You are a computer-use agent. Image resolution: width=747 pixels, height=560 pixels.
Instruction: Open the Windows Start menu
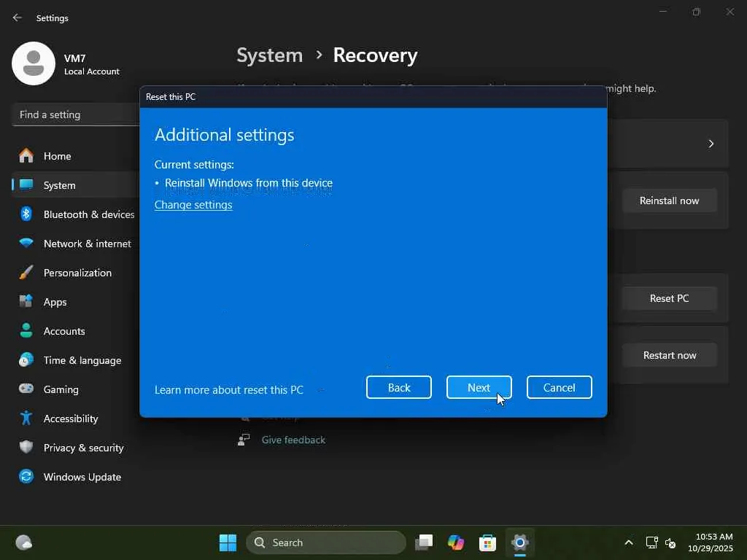228,542
